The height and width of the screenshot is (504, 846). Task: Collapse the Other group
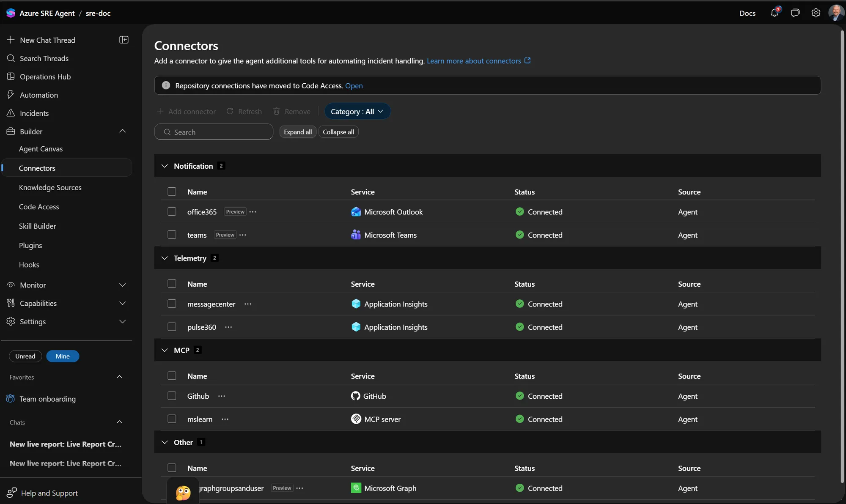tap(165, 442)
